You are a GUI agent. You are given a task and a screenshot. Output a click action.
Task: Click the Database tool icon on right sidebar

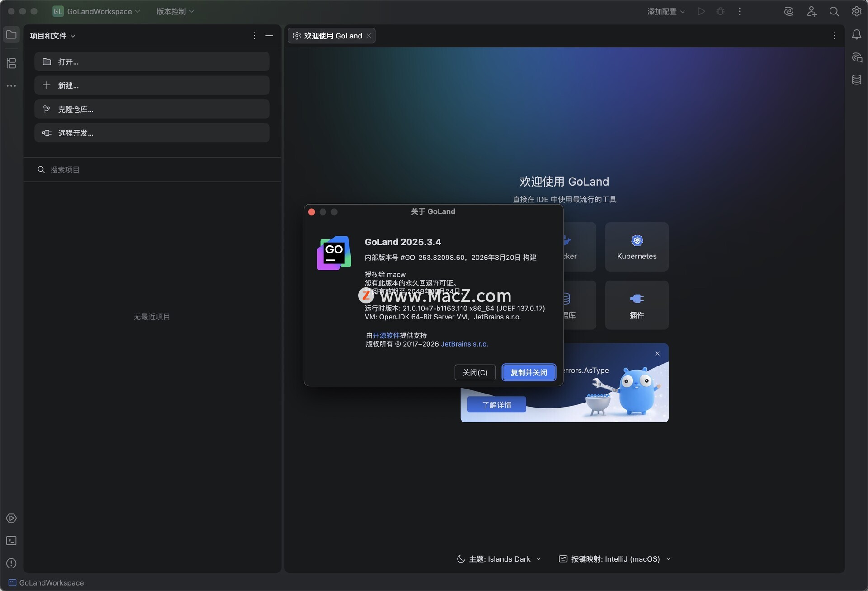856,80
